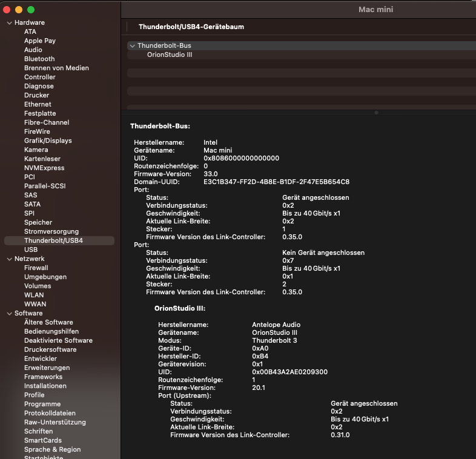
Task: Click the Antelope Audio manufacturer value
Action: pyautogui.click(x=276, y=325)
